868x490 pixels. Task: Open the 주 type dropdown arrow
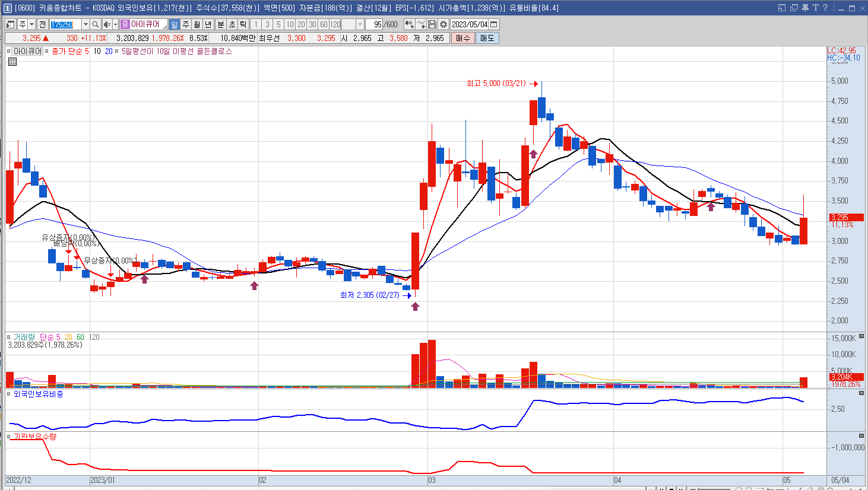click(31, 24)
